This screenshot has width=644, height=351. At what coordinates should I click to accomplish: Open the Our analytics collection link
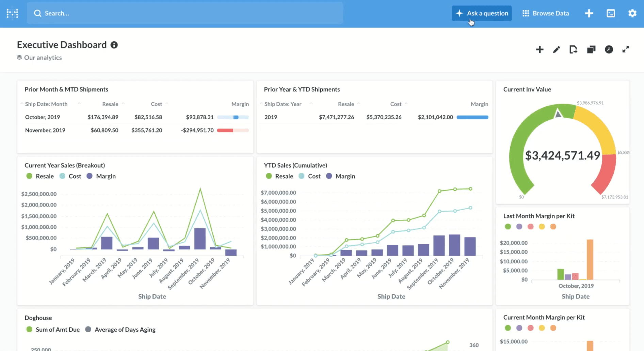[43, 58]
